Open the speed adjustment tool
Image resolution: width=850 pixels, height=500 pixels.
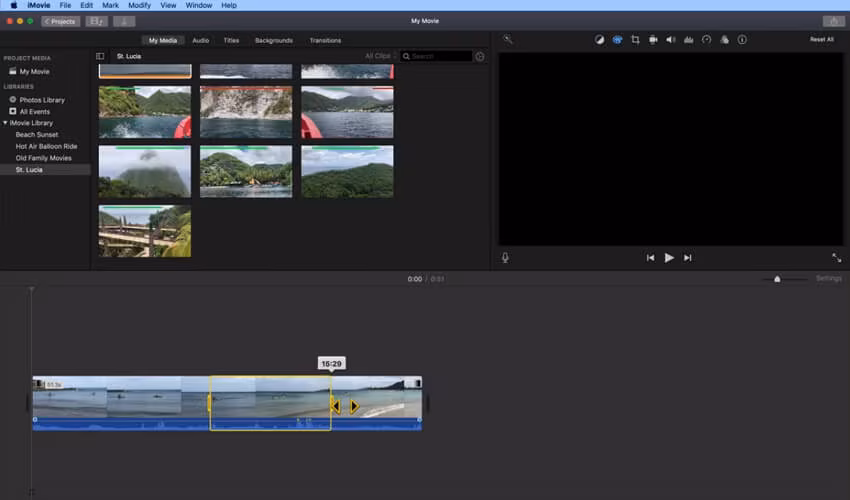coord(706,40)
